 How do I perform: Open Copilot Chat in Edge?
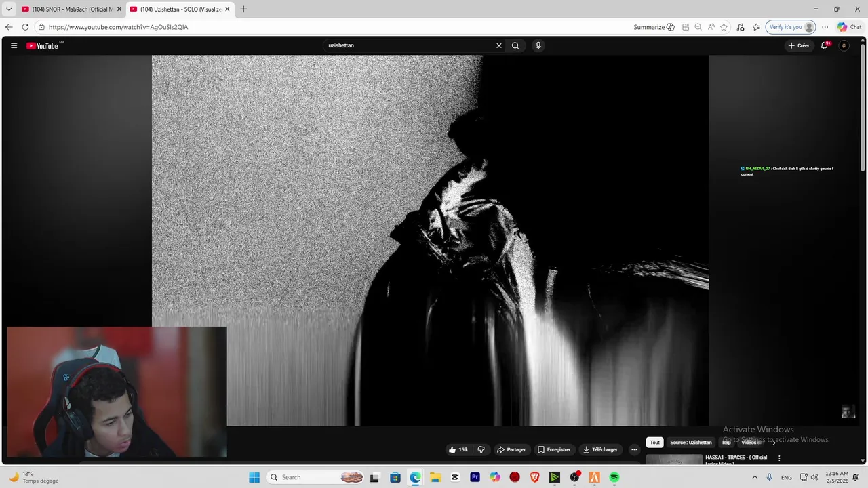pos(850,27)
